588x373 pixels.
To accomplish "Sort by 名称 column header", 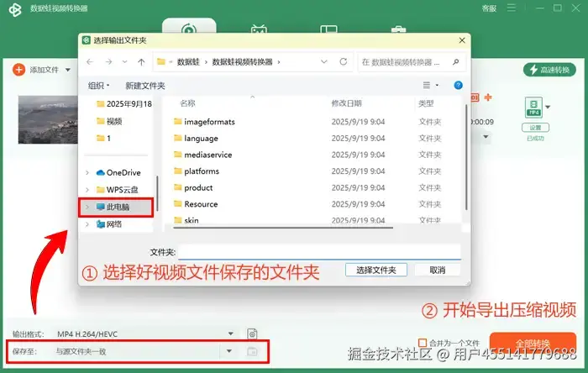I will [x=187, y=103].
